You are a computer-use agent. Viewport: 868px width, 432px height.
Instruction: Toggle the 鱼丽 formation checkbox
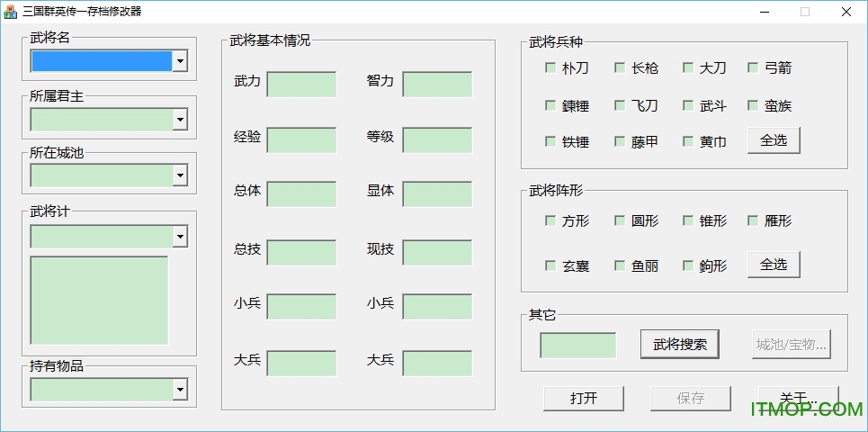coord(620,265)
